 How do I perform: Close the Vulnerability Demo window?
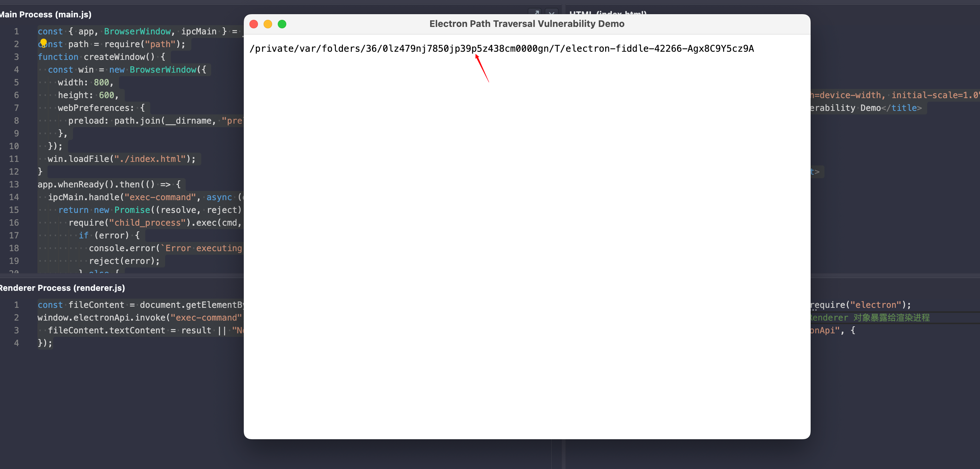point(254,24)
